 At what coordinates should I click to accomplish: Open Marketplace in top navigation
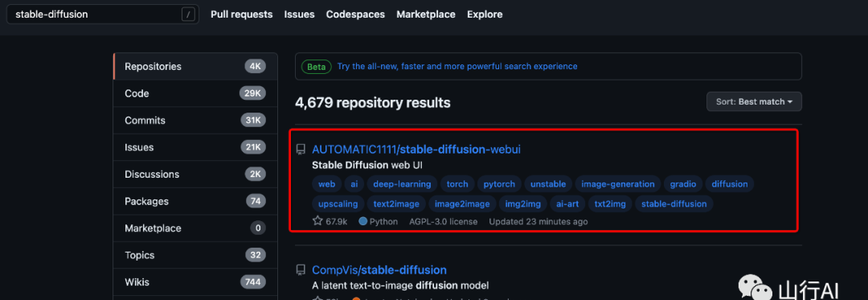coord(426,14)
